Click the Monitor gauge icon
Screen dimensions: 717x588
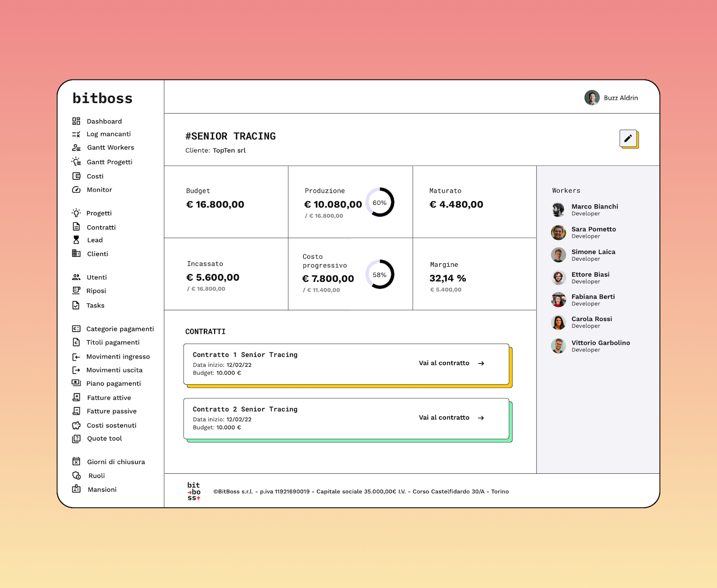pyautogui.click(x=76, y=190)
